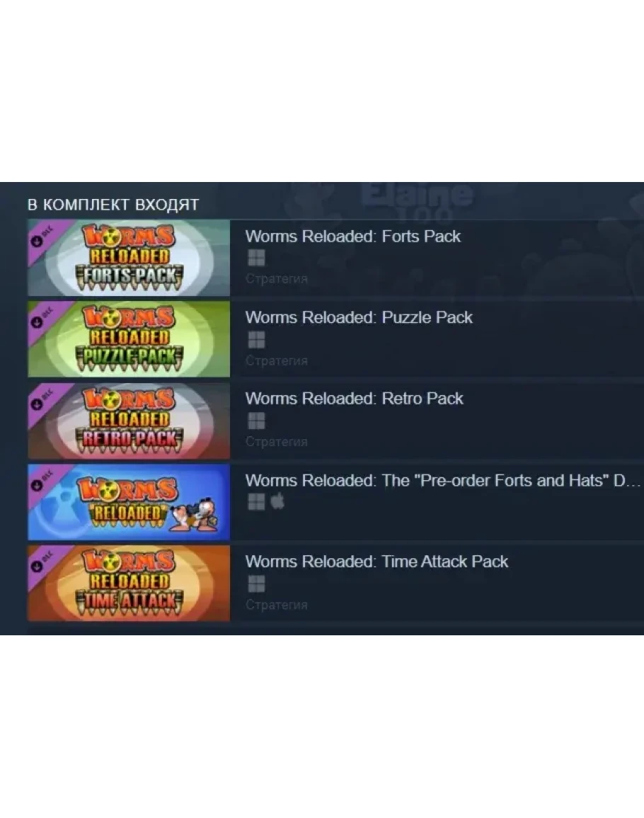
Task: Open the Worms Reloaded Forts Pack thumbnail
Action: point(129,258)
